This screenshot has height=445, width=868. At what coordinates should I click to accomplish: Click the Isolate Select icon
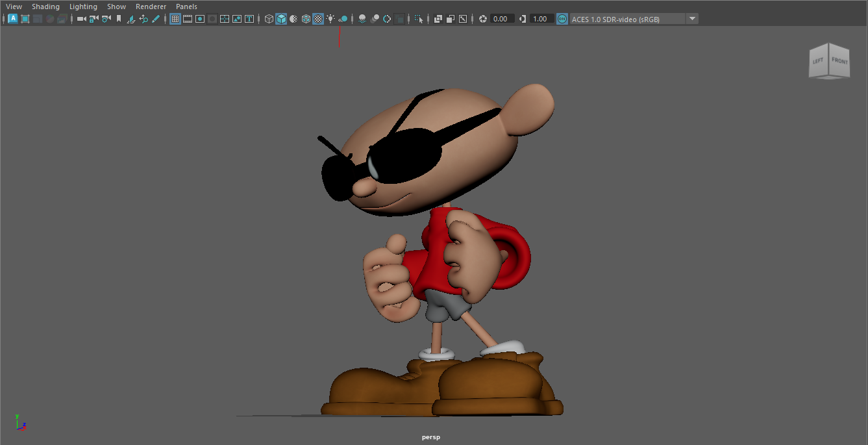[419, 19]
